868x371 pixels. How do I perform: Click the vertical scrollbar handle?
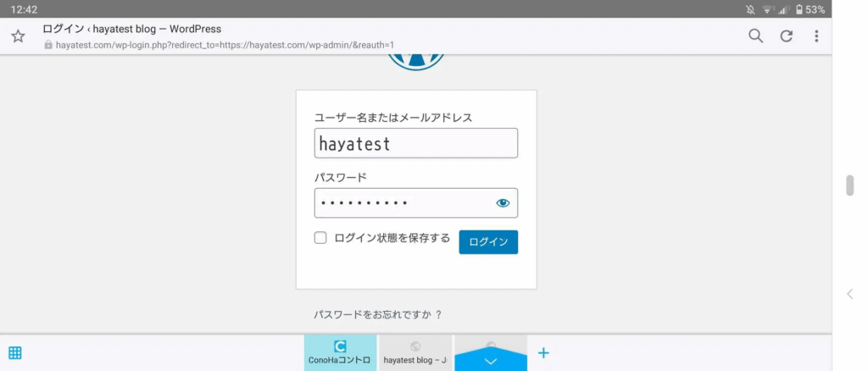point(850,185)
